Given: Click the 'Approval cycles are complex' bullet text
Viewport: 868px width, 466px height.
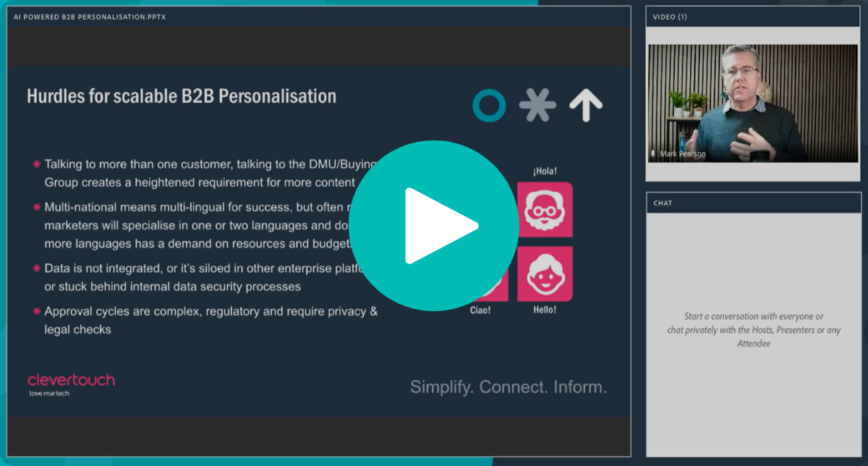Looking at the screenshot, I should 211,321.
